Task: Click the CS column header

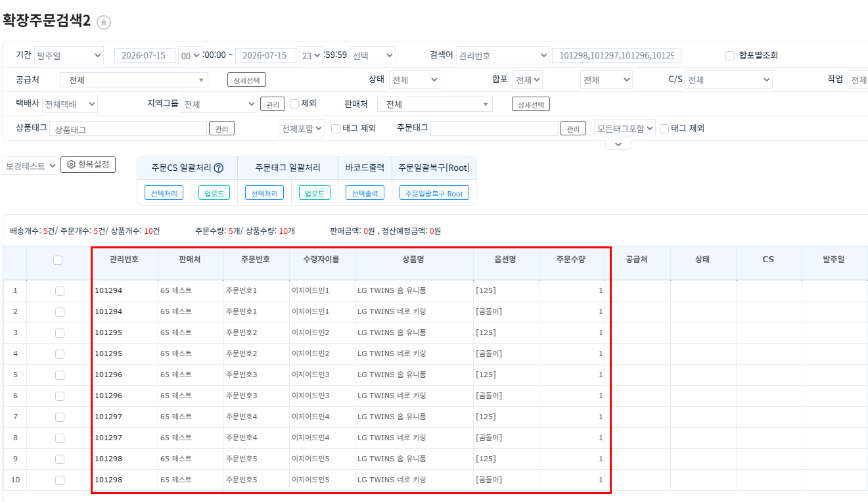Action: point(768,260)
